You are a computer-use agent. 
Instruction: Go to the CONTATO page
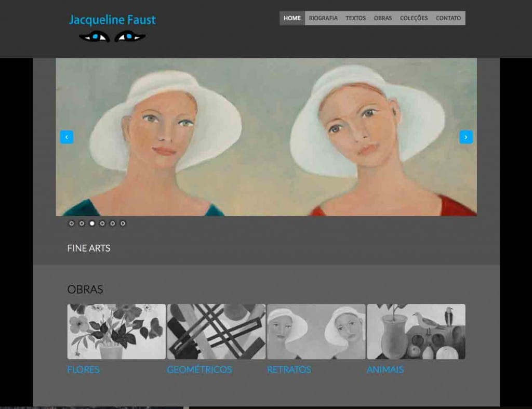pos(448,18)
